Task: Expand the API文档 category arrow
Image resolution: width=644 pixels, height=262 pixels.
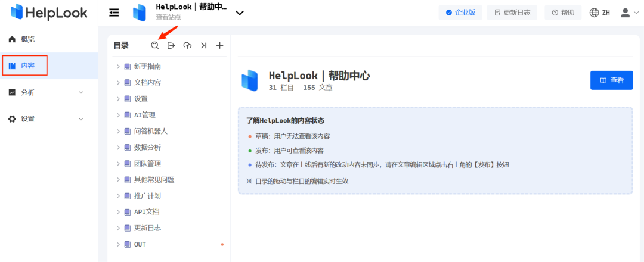Action: pyautogui.click(x=118, y=212)
